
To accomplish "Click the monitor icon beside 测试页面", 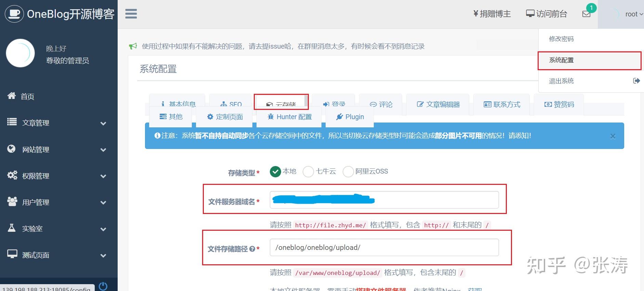I will pyautogui.click(x=12, y=254).
